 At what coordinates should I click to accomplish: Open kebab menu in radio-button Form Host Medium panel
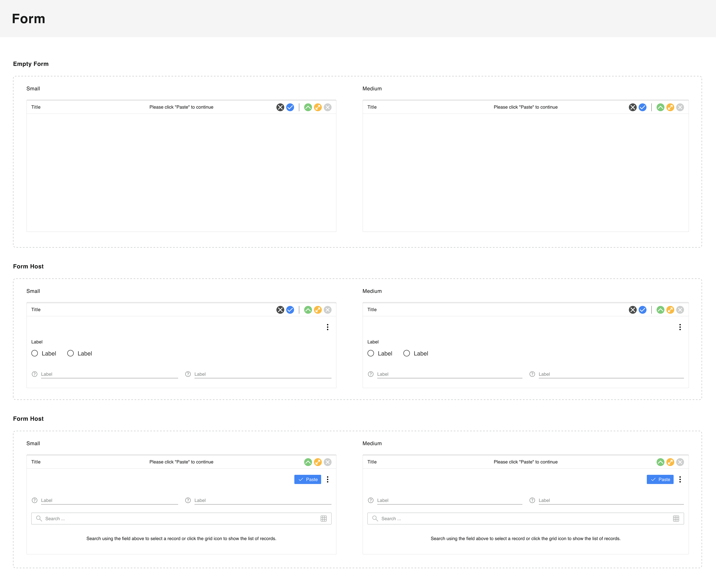[680, 327]
